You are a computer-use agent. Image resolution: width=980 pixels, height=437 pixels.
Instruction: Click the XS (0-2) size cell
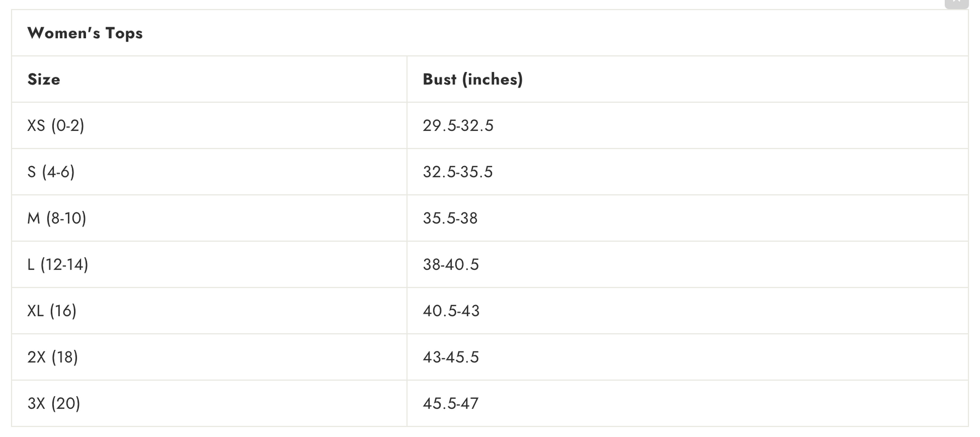209,125
